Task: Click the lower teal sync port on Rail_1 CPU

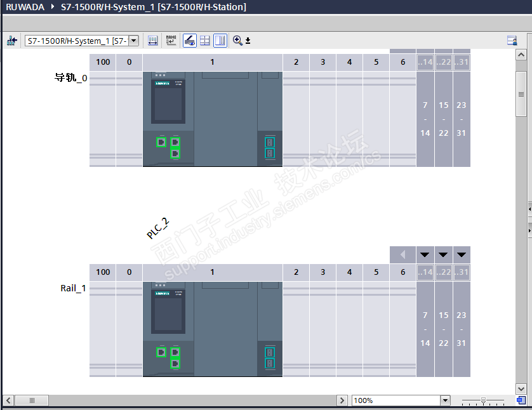Action: (x=270, y=364)
